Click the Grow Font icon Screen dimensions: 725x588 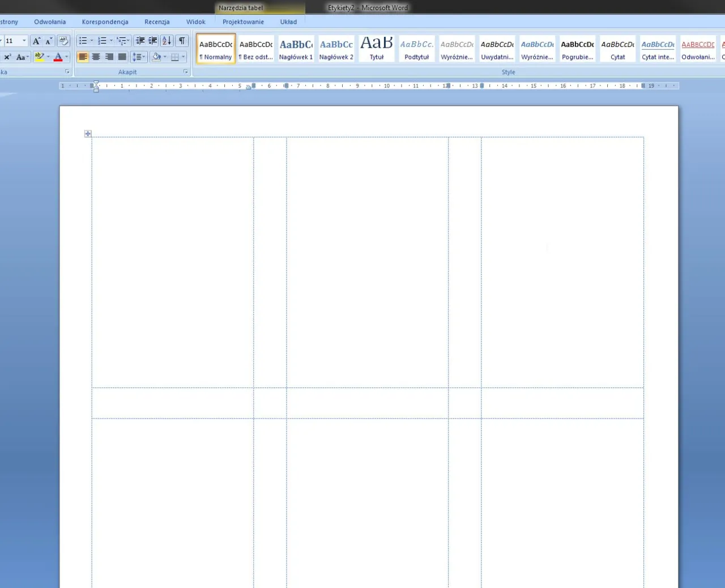(x=36, y=41)
